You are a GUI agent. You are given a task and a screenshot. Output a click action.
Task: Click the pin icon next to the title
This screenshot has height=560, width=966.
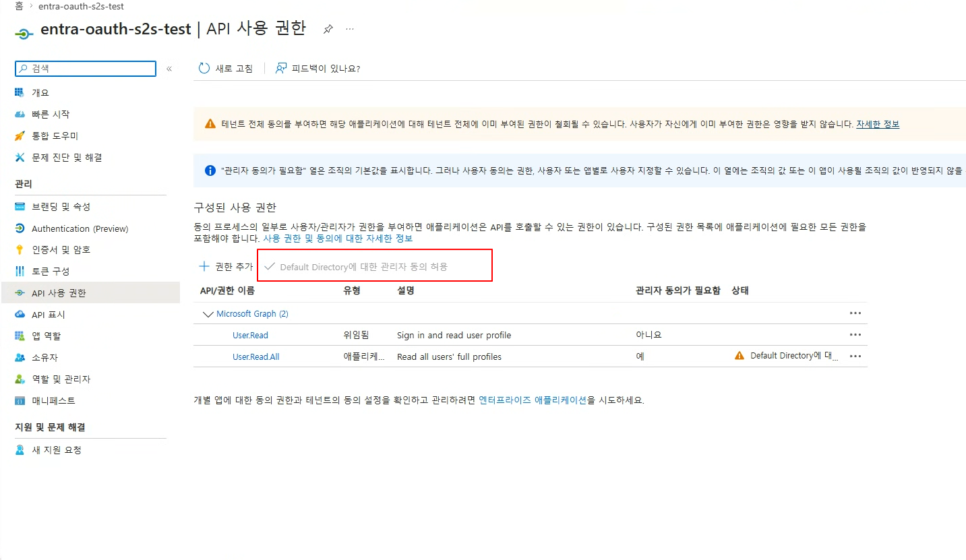click(328, 29)
